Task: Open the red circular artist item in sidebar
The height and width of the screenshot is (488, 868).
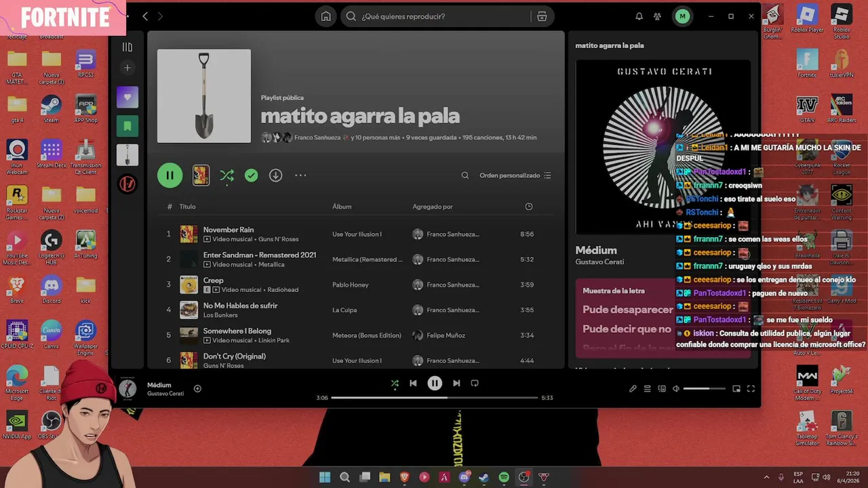Action: [127, 184]
